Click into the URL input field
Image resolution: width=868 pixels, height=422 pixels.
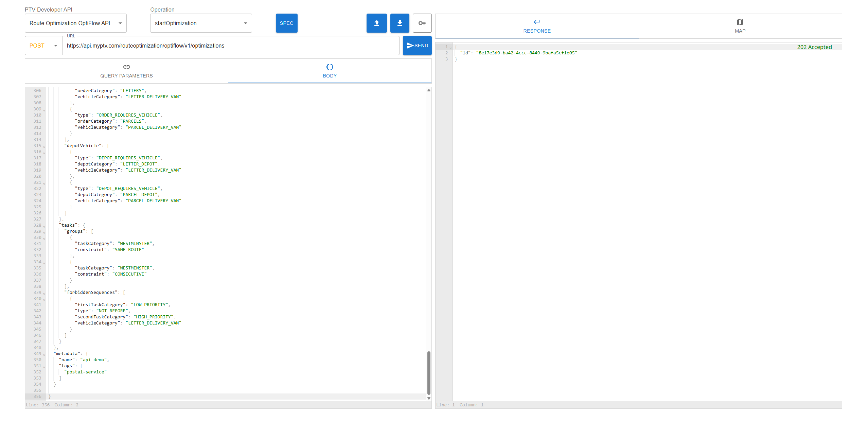point(231,46)
